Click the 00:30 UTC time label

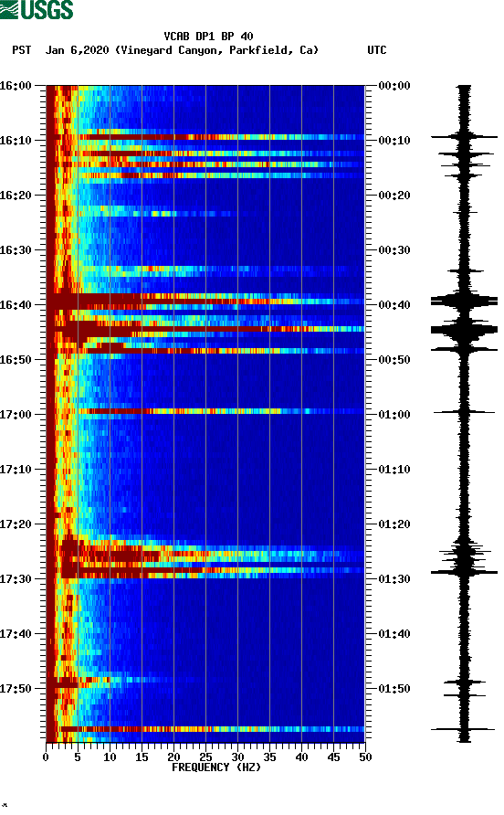coord(394,250)
